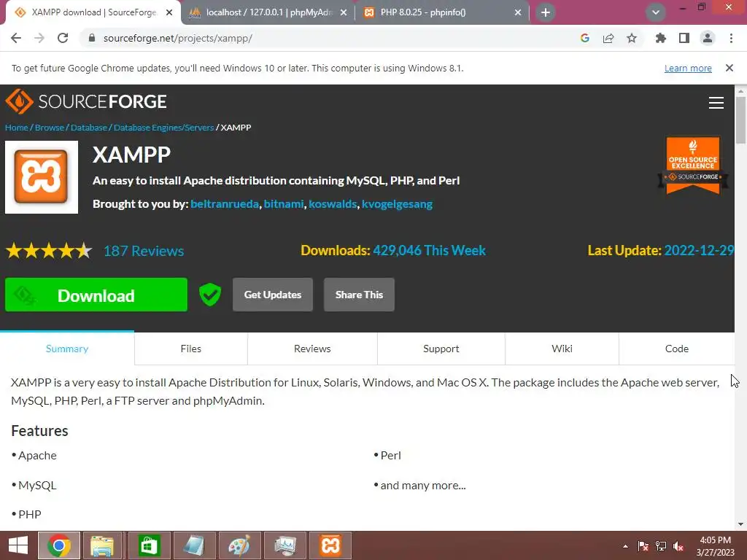This screenshot has height=560, width=747.
Task: Click the green Download button
Action: click(x=96, y=295)
